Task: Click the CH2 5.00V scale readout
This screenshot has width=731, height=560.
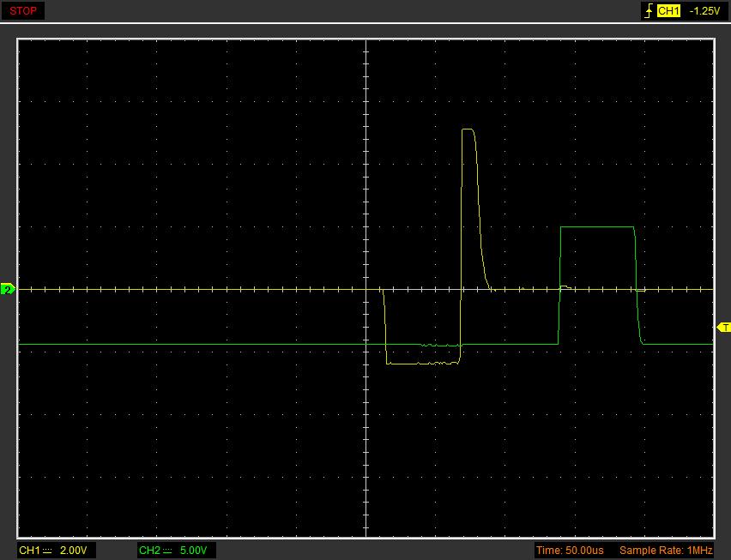Action: point(177,551)
